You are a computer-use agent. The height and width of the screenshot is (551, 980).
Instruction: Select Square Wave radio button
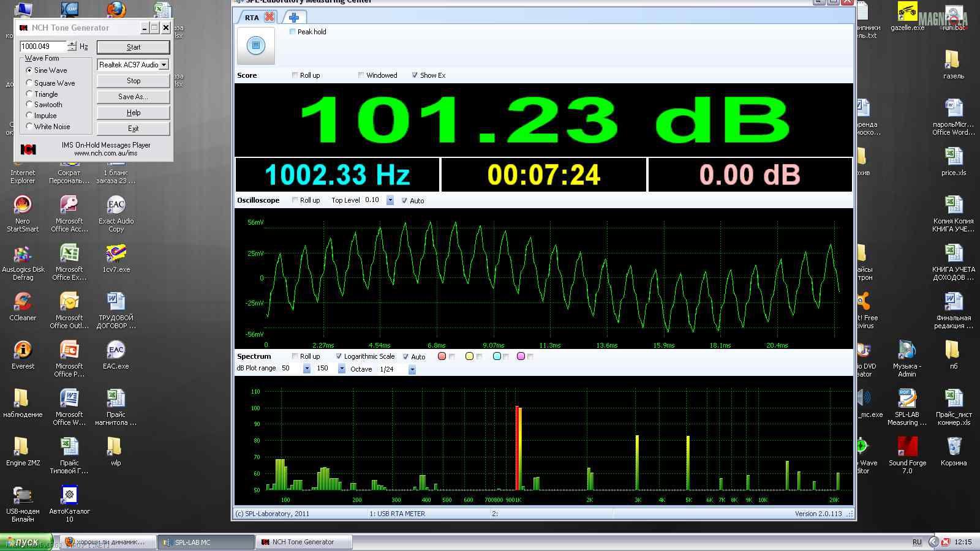(x=29, y=83)
